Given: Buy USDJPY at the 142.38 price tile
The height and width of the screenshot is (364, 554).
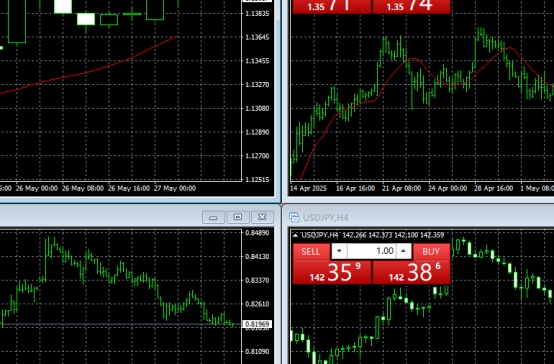Looking at the screenshot, I should pyautogui.click(x=411, y=272).
